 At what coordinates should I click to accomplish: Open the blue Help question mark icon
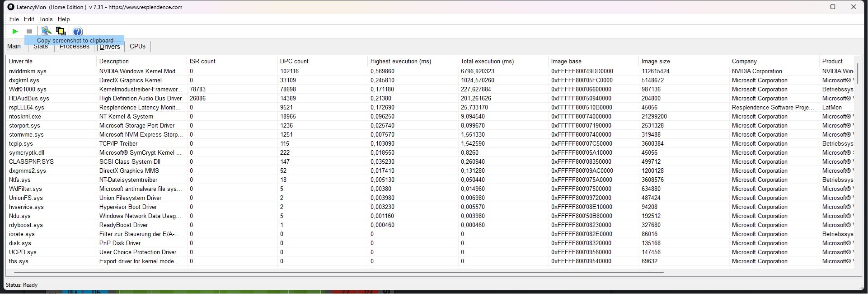click(x=78, y=31)
